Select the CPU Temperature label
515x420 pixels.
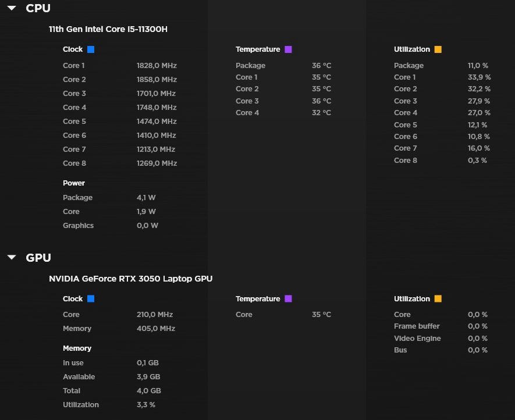pyautogui.click(x=258, y=49)
